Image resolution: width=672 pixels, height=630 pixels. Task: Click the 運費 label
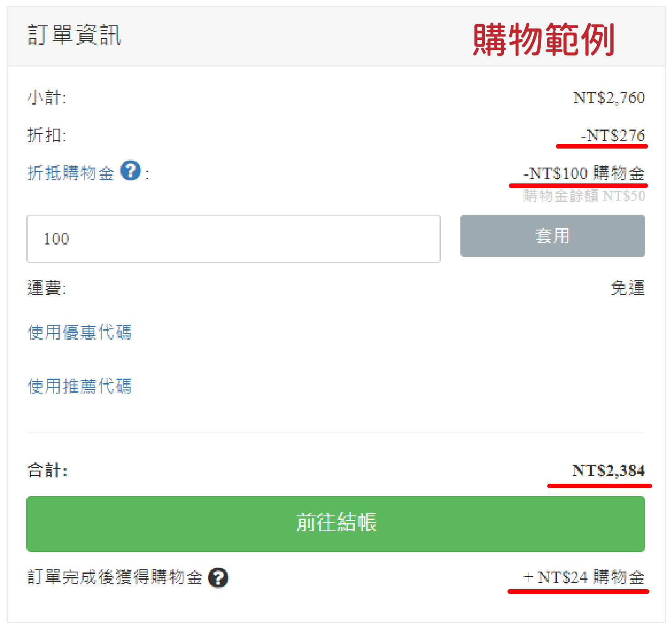[47, 288]
